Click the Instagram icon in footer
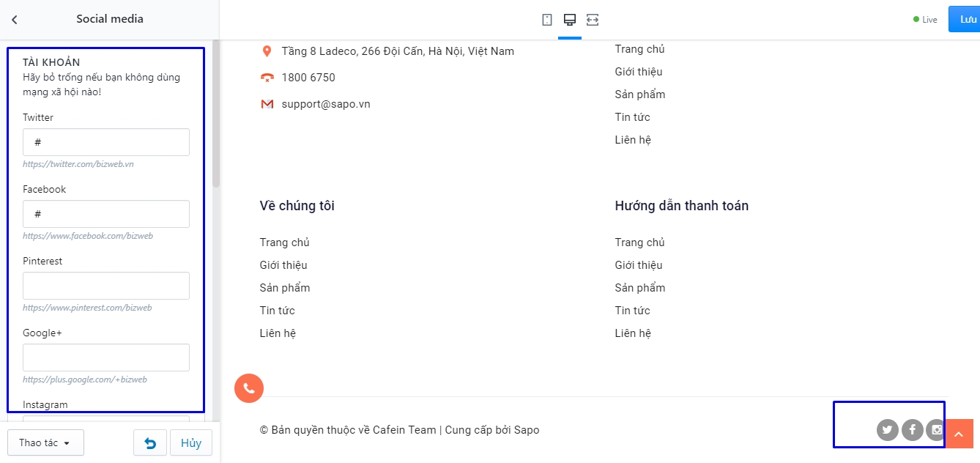The width and height of the screenshot is (980, 463). pyautogui.click(x=936, y=430)
